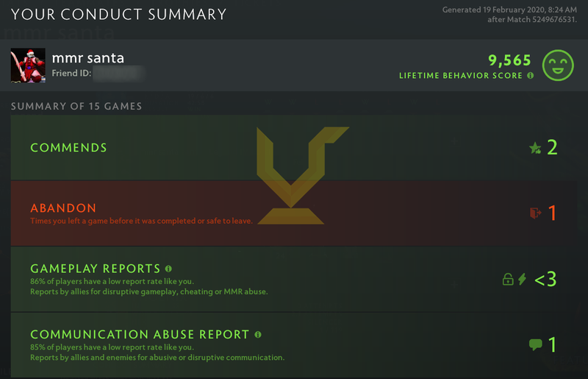Click the gameplay reports count <3
588x379 pixels.
(545, 279)
